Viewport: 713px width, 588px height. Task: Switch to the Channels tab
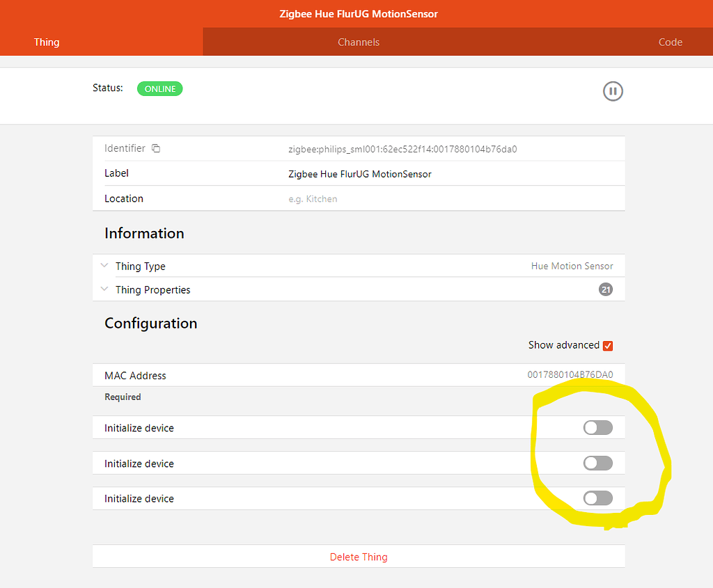coord(359,42)
